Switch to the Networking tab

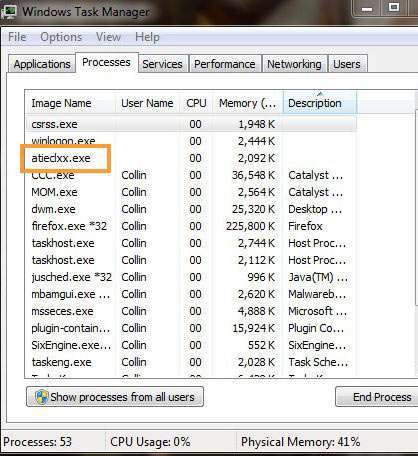(x=294, y=64)
